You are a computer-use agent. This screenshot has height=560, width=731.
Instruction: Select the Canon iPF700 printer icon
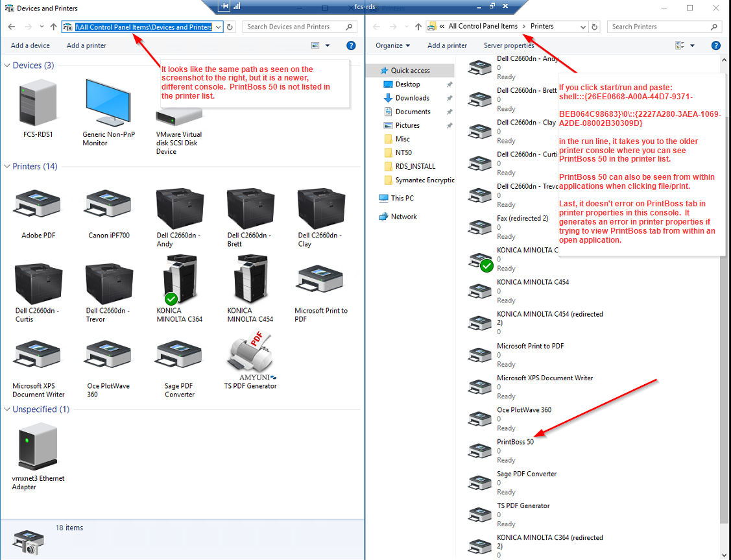(x=108, y=204)
